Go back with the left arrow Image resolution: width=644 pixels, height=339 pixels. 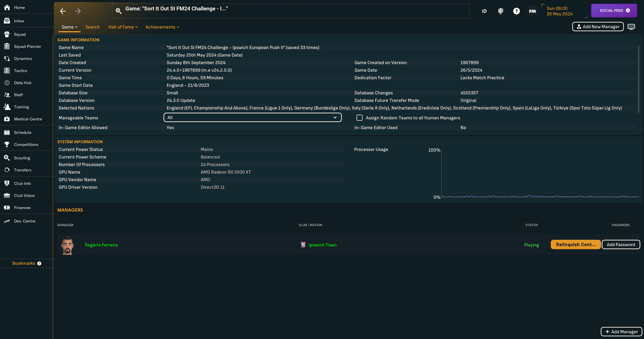click(63, 11)
